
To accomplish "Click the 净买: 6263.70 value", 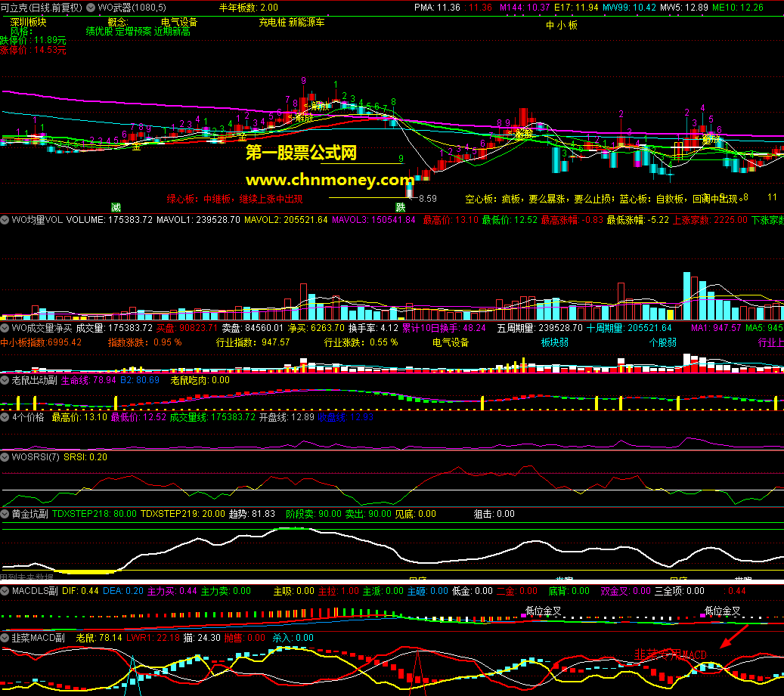I will (x=316, y=328).
